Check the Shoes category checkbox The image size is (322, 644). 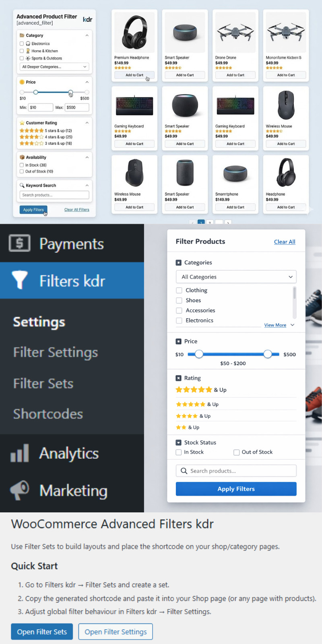tap(179, 300)
